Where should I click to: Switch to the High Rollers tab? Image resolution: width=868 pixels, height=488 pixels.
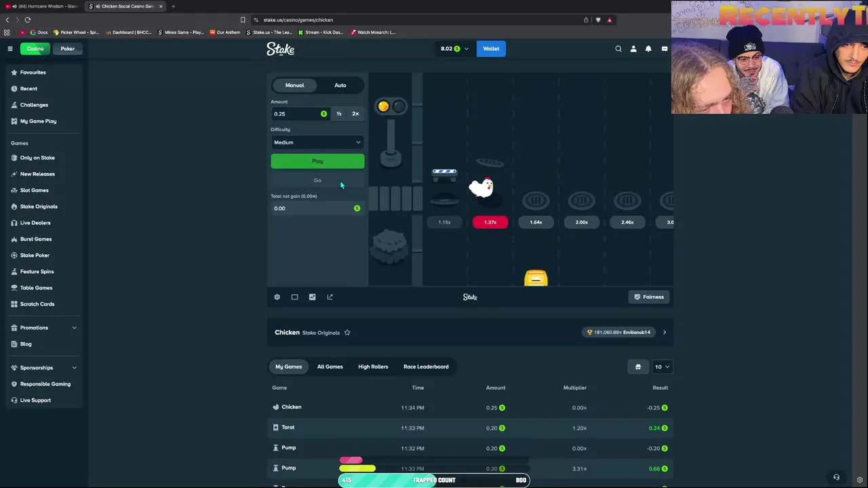point(373,367)
